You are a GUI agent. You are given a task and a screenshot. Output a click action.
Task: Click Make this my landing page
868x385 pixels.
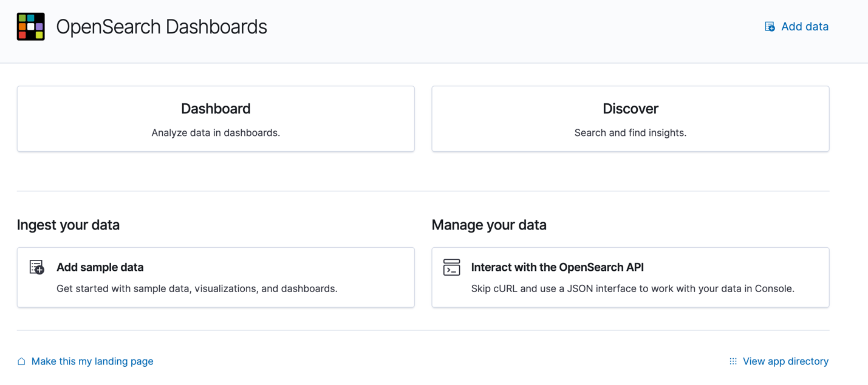click(92, 361)
